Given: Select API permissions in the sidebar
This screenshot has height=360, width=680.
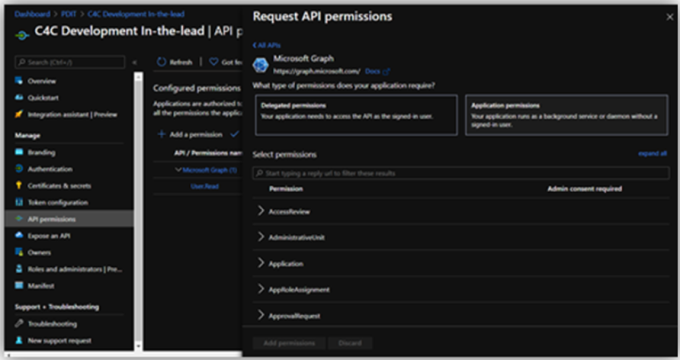Looking at the screenshot, I should [x=52, y=219].
